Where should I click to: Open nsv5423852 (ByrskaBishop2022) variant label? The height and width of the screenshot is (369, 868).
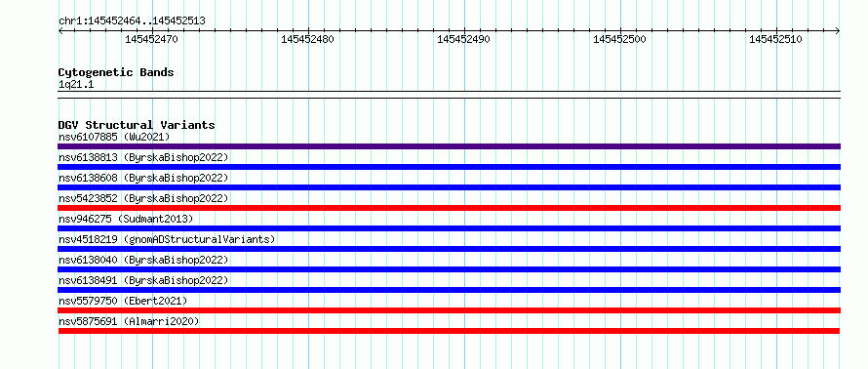[x=143, y=198]
